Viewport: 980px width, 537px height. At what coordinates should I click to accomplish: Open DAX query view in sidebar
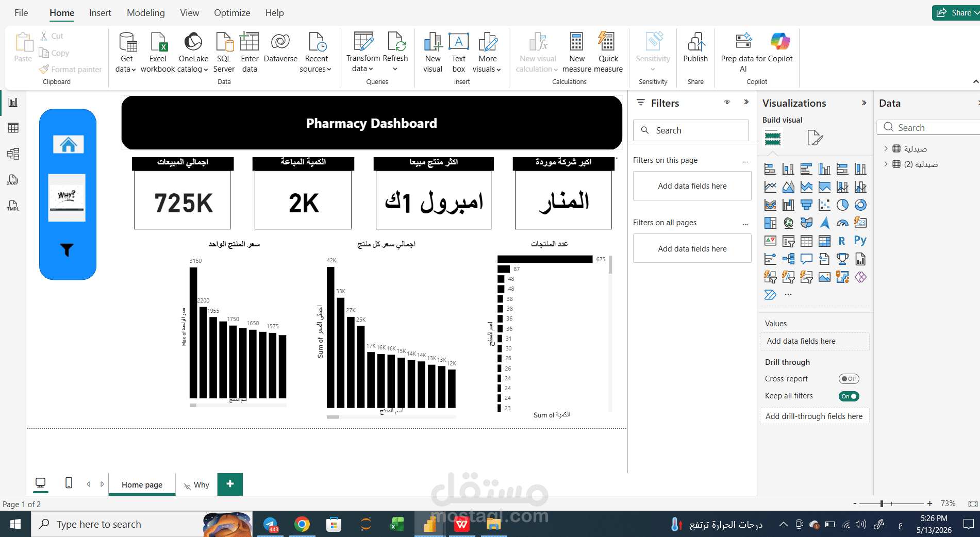click(x=13, y=180)
